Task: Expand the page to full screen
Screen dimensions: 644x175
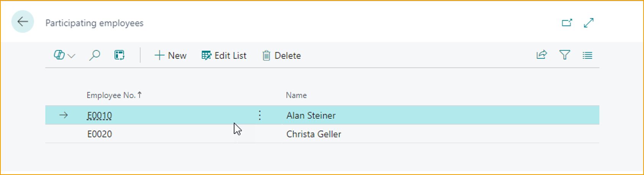Action: coord(589,23)
